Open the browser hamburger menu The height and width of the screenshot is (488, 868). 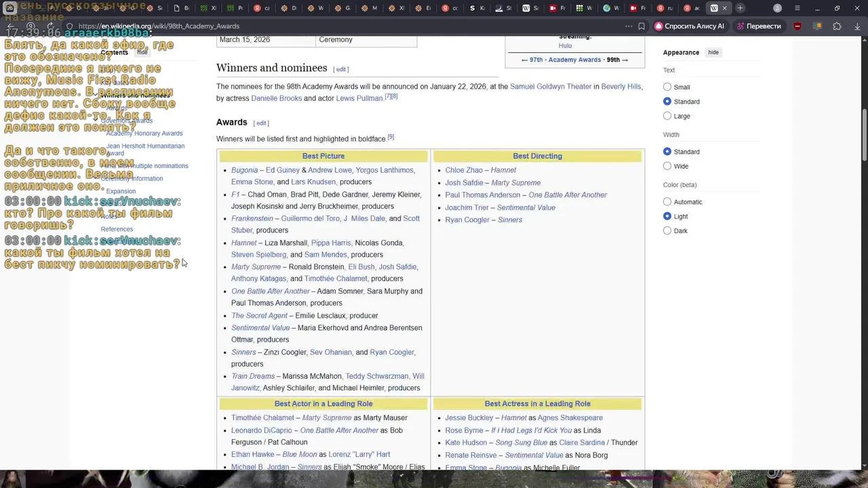[x=797, y=8]
